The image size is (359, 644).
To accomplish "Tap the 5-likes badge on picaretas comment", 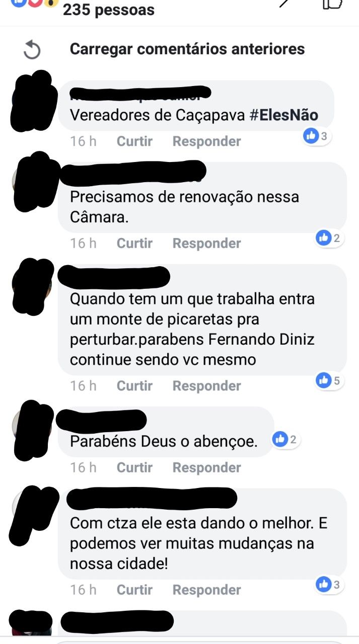I will [x=329, y=380].
